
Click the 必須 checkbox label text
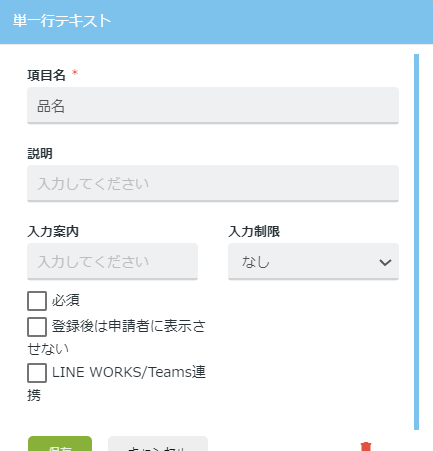[66, 300]
